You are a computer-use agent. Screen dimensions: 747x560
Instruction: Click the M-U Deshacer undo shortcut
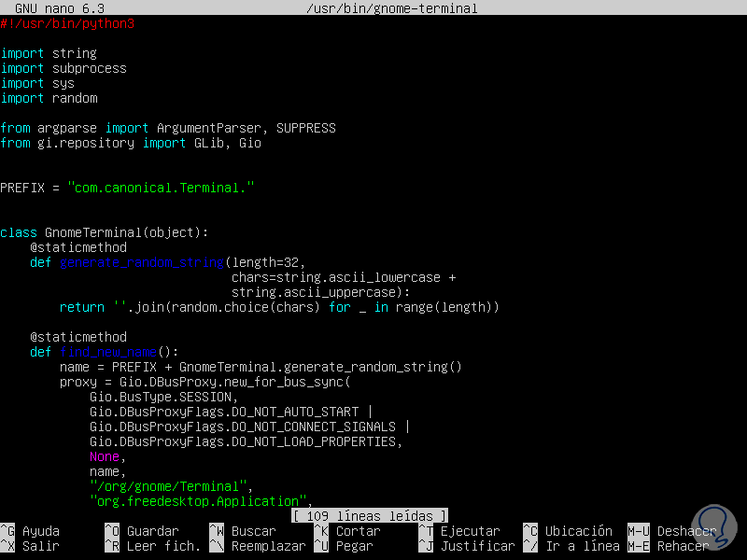[672, 531]
